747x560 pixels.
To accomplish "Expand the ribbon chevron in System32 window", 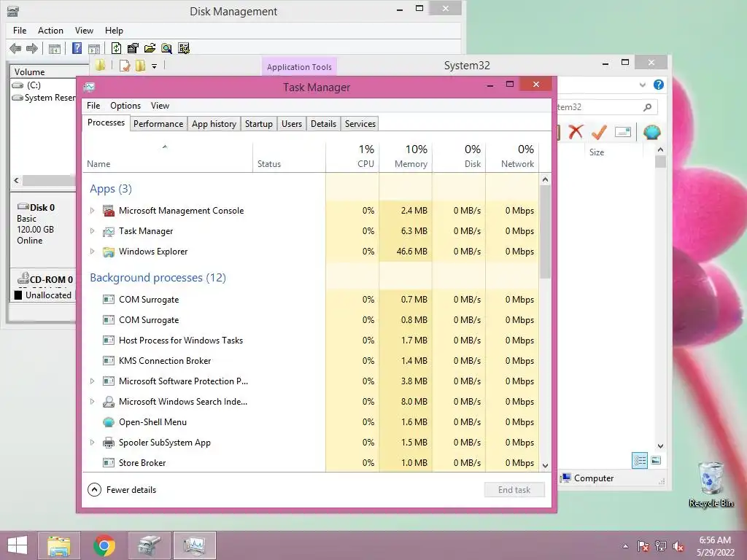I will [642, 85].
